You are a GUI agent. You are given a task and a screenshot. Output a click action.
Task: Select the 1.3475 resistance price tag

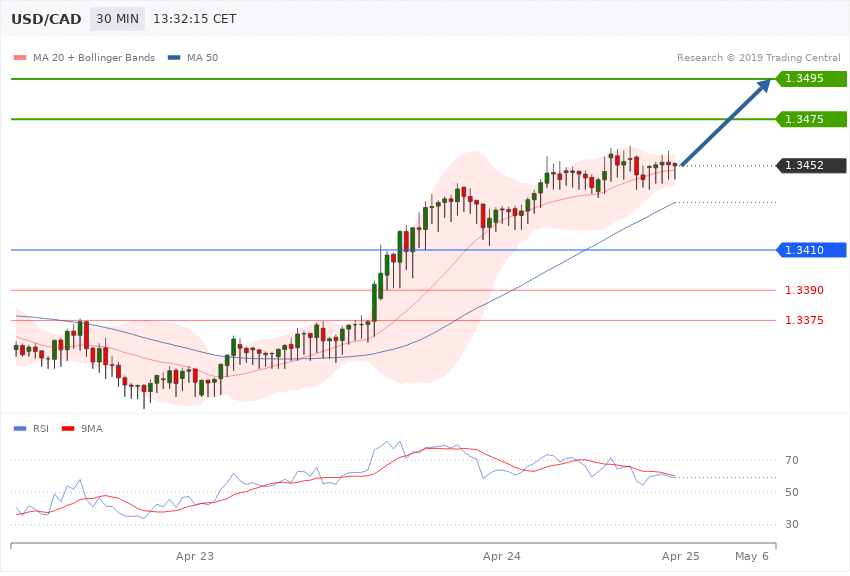pyautogui.click(x=812, y=119)
